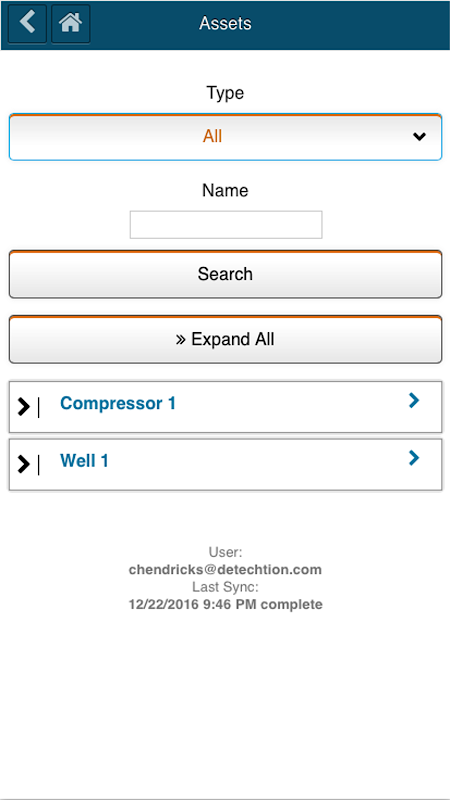Click the Name label above the field
Screen dimensions: 450x800
[225, 190]
